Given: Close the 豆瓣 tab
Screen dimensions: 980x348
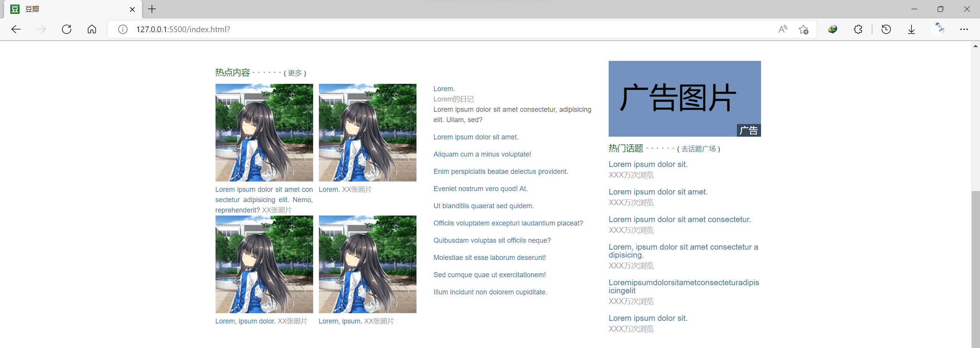Looking at the screenshot, I should point(132,9).
